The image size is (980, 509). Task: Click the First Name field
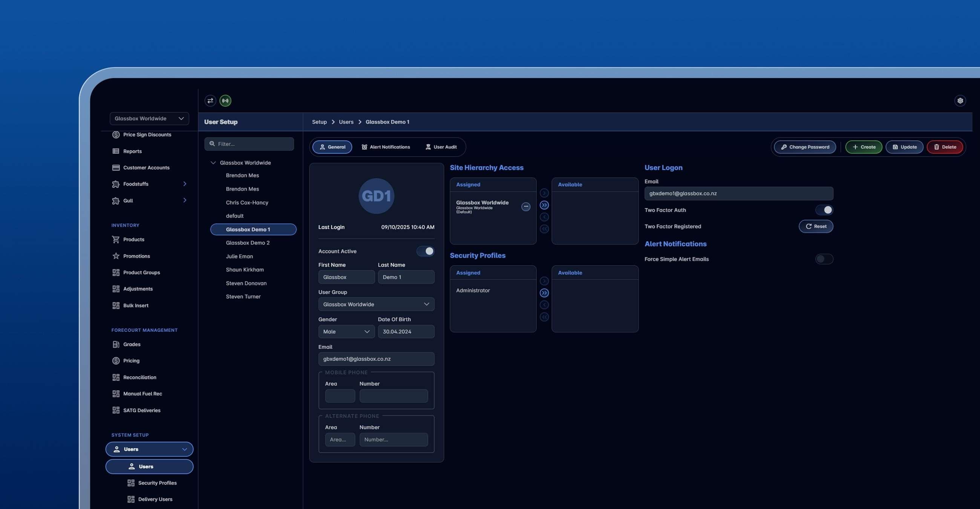(x=346, y=277)
